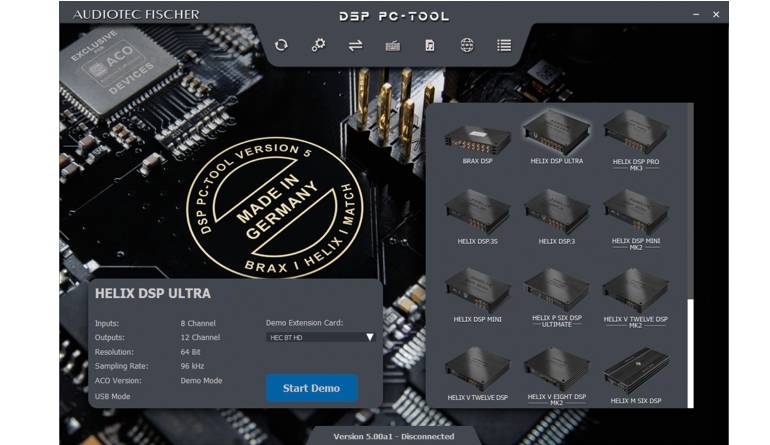Click the two-way transfer arrows icon
770x445 pixels.
(355, 46)
